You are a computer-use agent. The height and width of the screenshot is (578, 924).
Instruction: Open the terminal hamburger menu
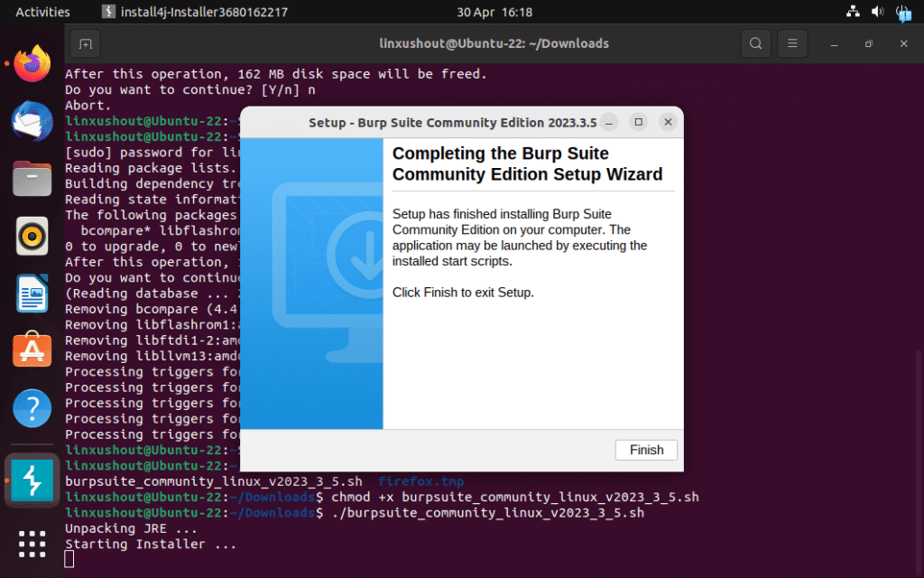792,42
